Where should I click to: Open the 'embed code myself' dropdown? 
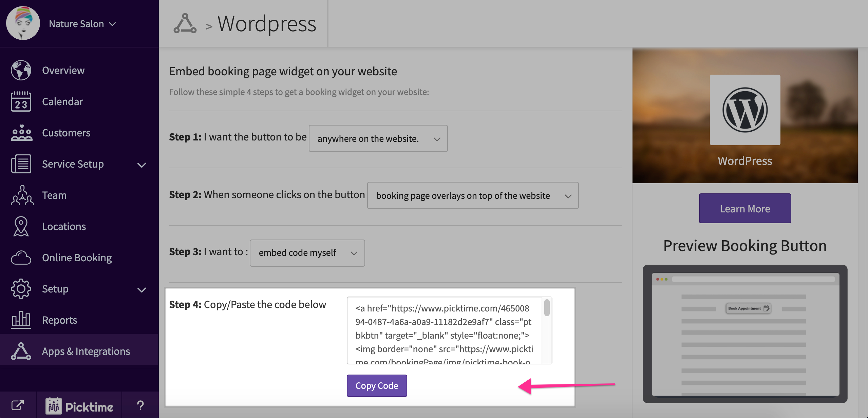307,253
